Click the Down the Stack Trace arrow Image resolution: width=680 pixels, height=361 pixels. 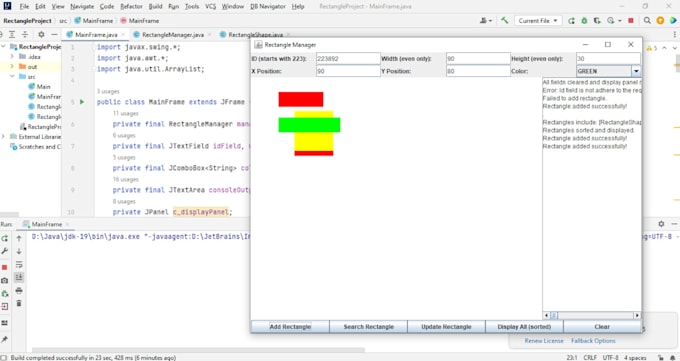19,251
